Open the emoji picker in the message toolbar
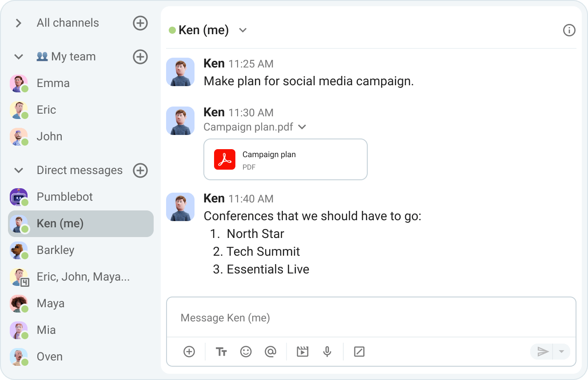The image size is (588, 380). pyautogui.click(x=246, y=352)
